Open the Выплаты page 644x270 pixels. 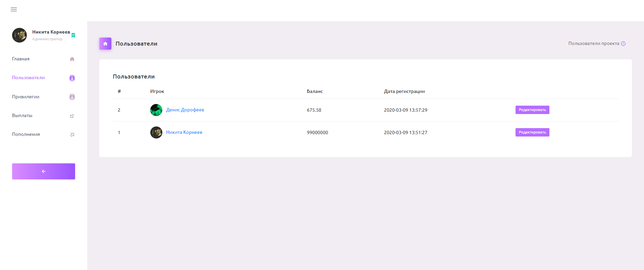[22, 116]
